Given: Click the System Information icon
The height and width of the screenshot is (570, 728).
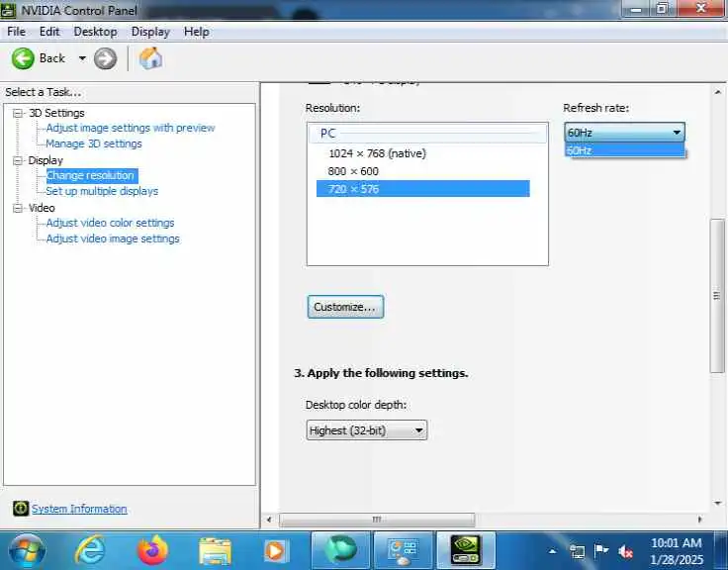Looking at the screenshot, I should pos(21,509).
